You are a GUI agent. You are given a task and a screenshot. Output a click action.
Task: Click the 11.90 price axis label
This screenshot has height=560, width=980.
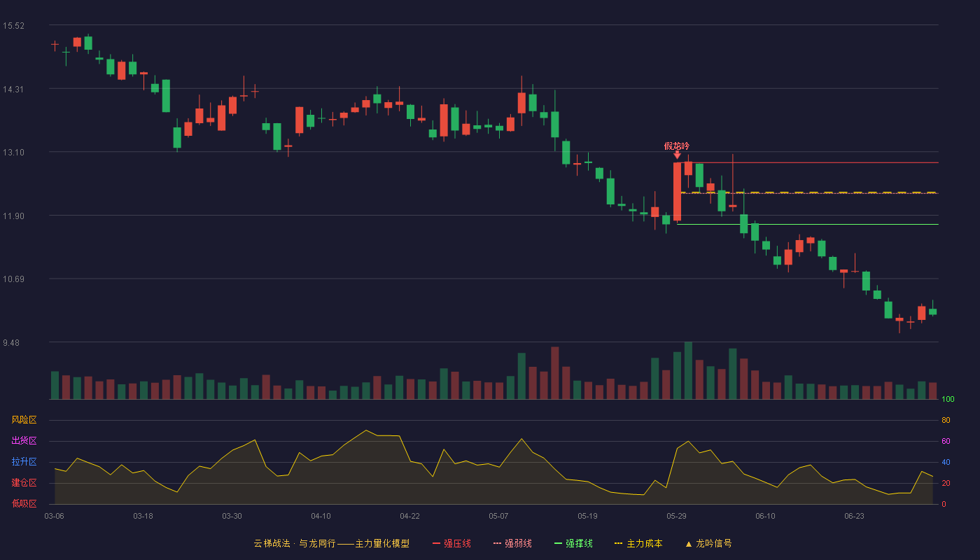pyautogui.click(x=13, y=216)
